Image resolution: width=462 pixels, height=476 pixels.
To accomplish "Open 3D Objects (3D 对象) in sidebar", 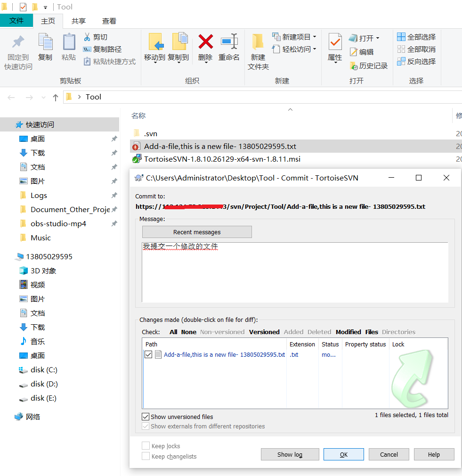I will pos(43,271).
